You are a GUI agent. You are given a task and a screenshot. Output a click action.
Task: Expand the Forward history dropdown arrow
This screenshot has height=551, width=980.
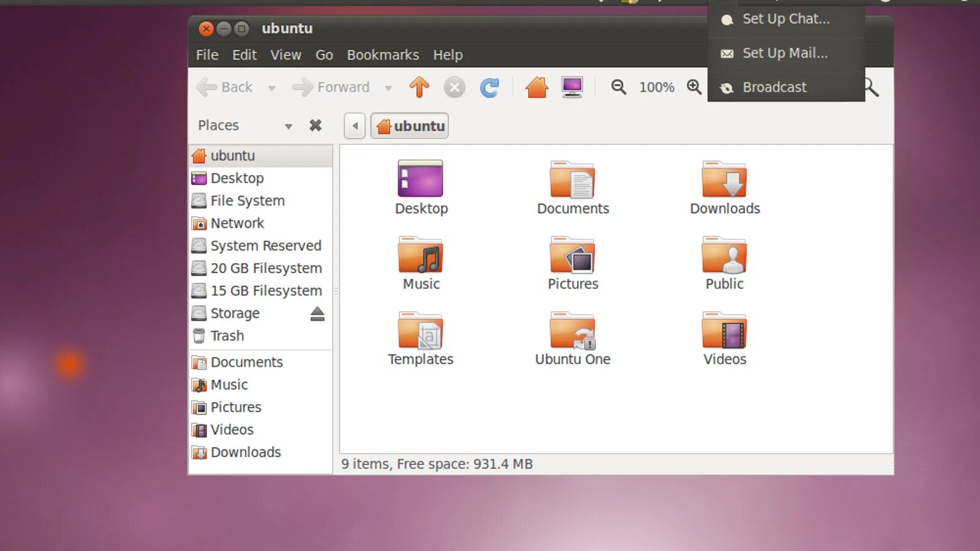pos(388,88)
